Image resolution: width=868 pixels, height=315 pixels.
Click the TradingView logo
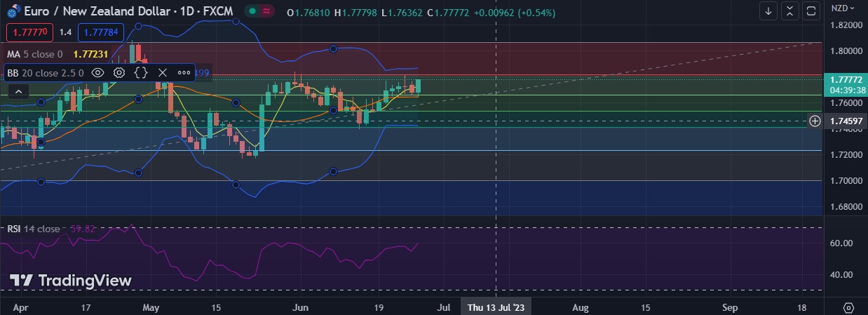(x=70, y=281)
